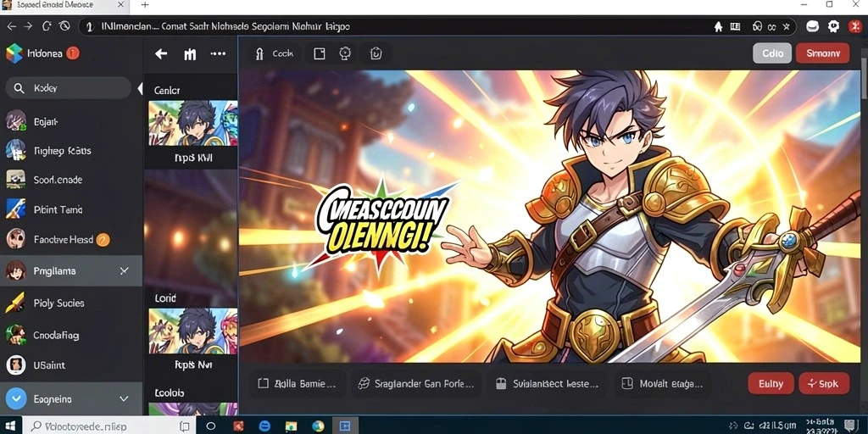Click the gray Cdlo button
868x434 pixels.
point(772,53)
